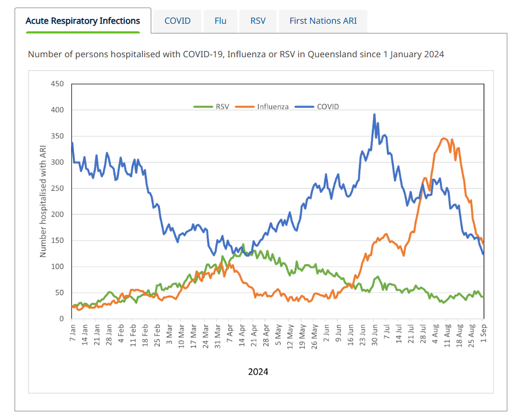Click the 450 y-axis tick label
The width and height of the screenshot is (523, 420).
click(x=57, y=84)
